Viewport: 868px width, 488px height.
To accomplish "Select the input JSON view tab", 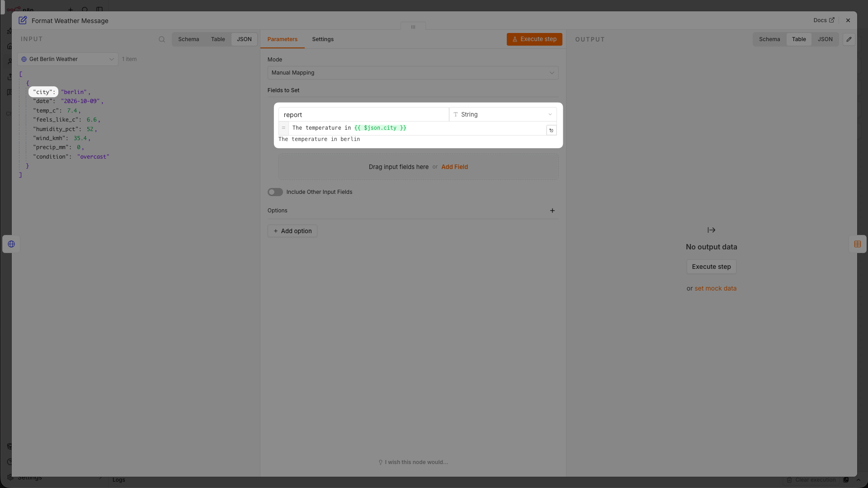I will point(244,39).
